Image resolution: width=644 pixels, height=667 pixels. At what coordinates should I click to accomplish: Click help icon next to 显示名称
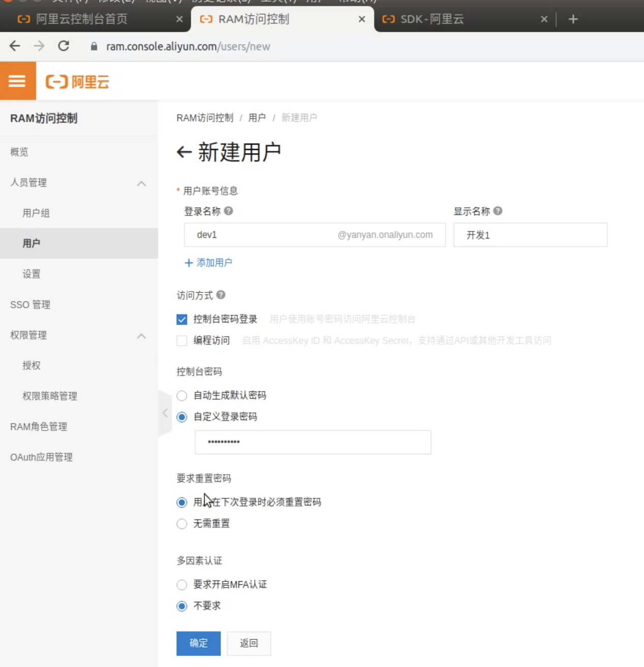(498, 211)
